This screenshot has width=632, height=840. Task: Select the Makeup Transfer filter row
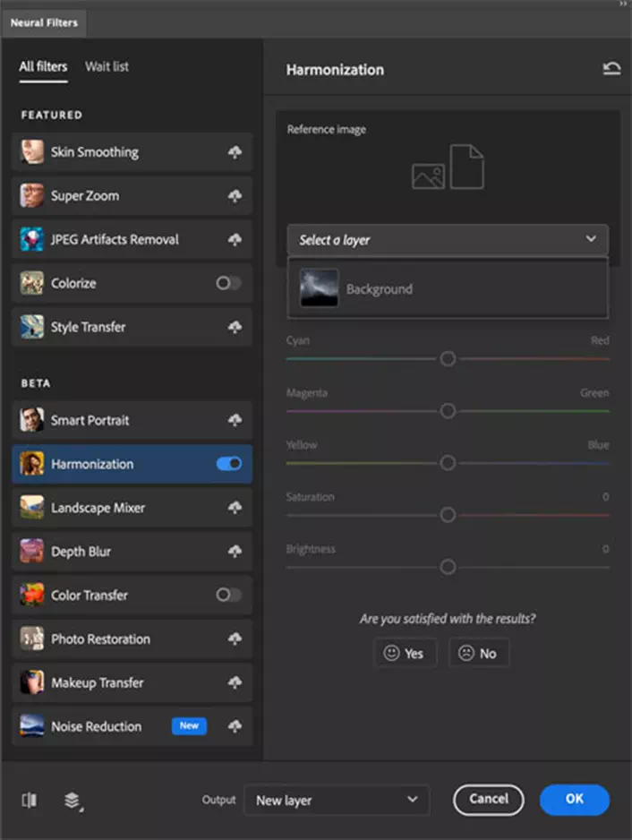(132, 682)
